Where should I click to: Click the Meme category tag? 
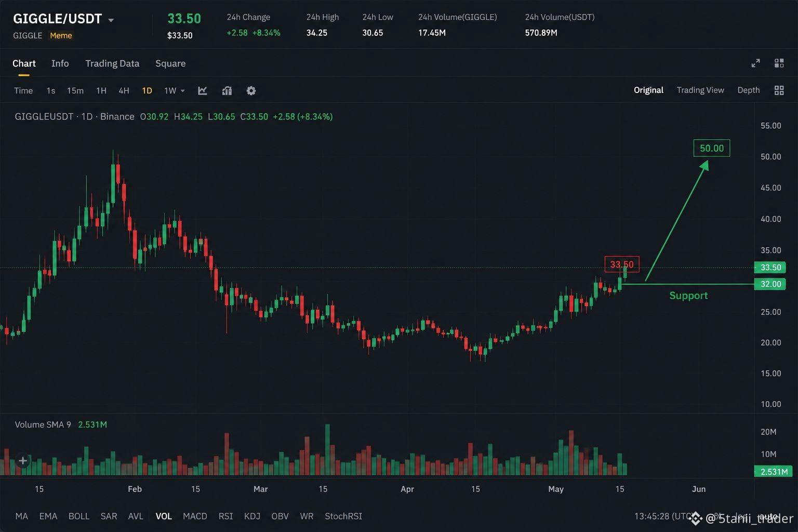(61, 35)
